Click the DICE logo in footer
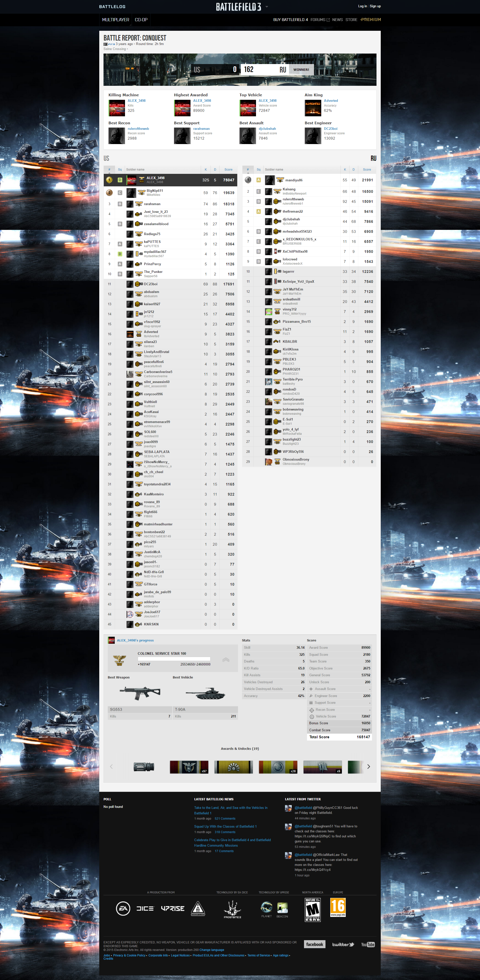480x980 pixels. click(145, 908)
